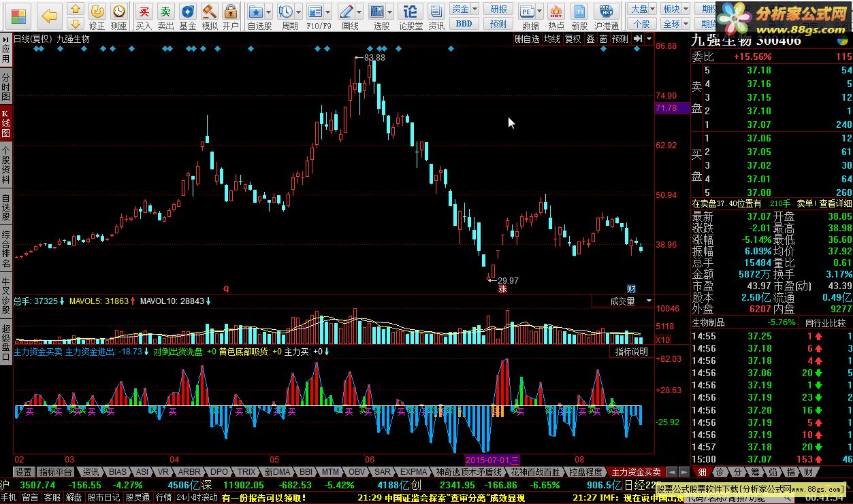This screenshot has height=504, width=853.
Task: Toggle the 窗 window option
Action: pos(603,39)
